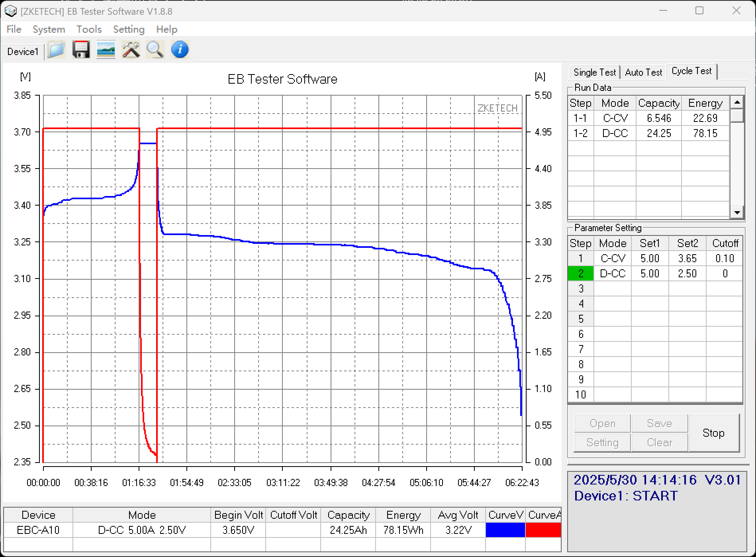Image resolution: width=756 pixels, height=557 pixels.
Task: Click the blue info icon
Action: [180, 50]
